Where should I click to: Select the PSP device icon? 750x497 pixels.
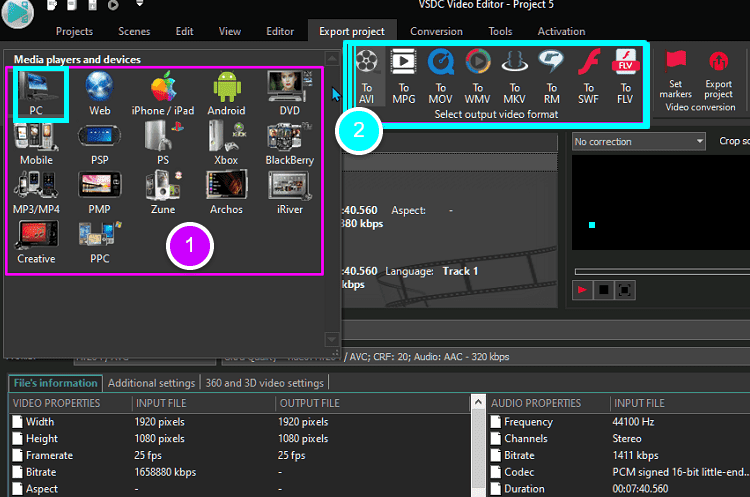click(x=99, y=144)
